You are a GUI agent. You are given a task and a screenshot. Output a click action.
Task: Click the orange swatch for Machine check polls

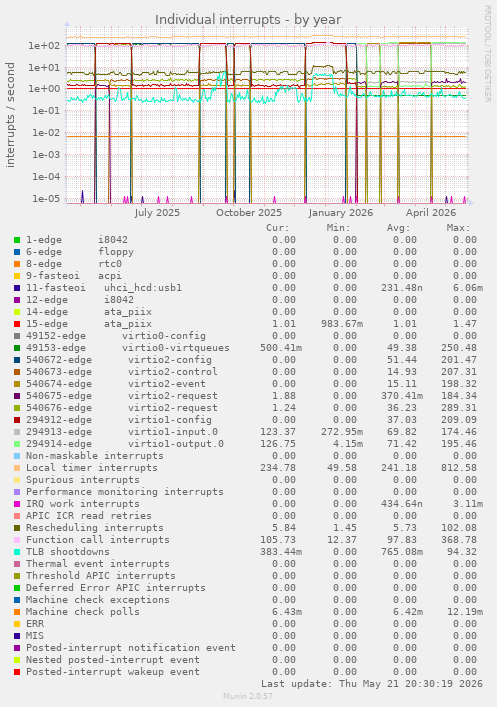(17, 612)
